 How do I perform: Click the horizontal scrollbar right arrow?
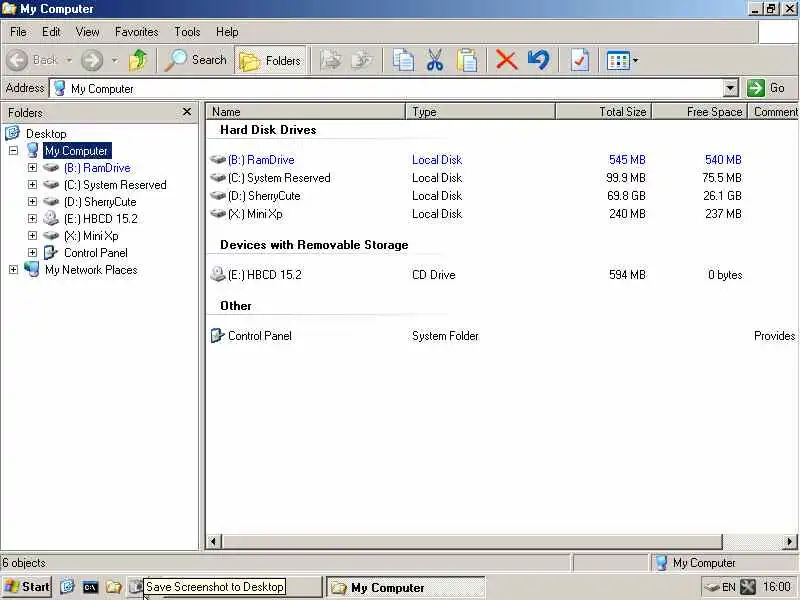[x=789, y=541]
